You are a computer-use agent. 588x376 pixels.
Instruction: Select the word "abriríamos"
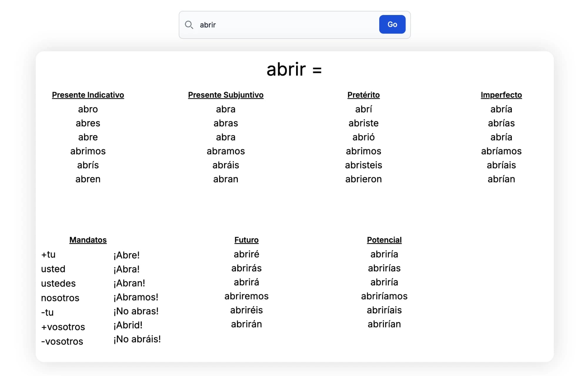tap(384, 296)
